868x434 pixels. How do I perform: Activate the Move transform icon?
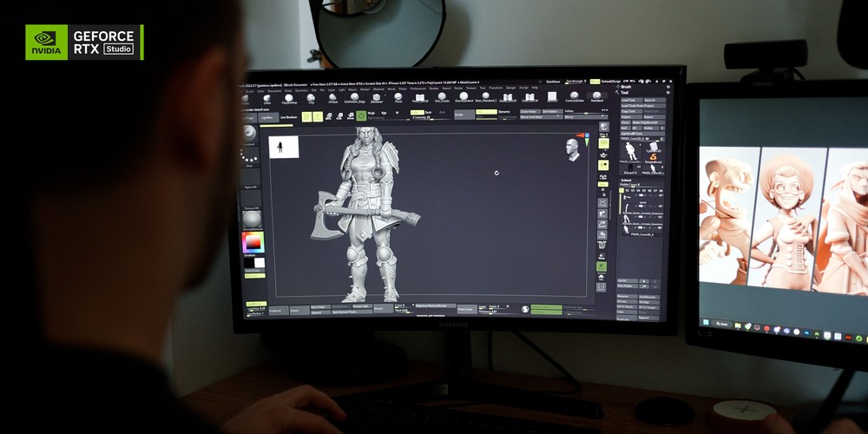click(x=328, y=116)
